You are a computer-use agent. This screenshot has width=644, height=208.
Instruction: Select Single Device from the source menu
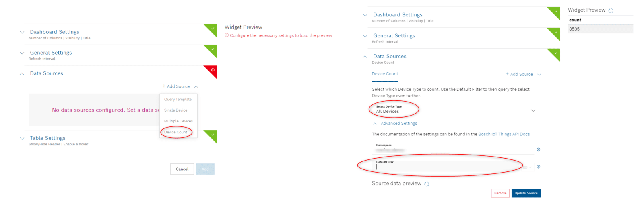[x=175, y=110]
